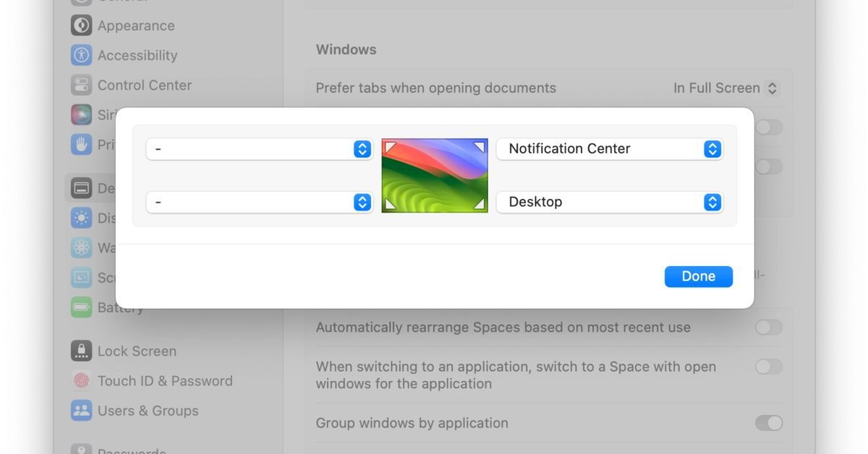Select the Siri icon in sidebar
Screen dimensions: 868x454
[81, 115]
